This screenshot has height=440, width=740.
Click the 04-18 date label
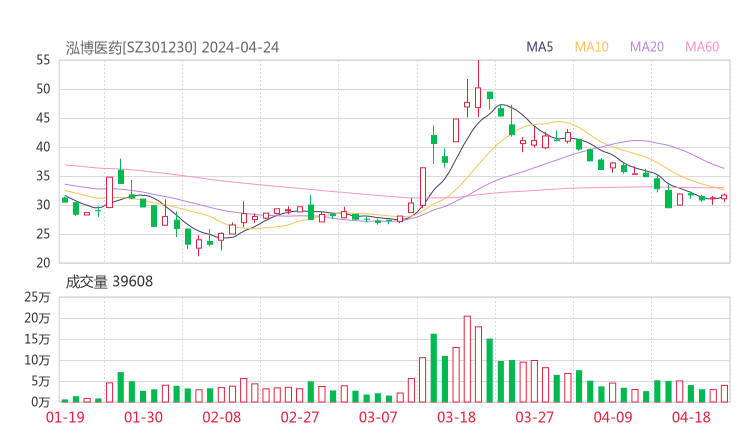point(691,417)
